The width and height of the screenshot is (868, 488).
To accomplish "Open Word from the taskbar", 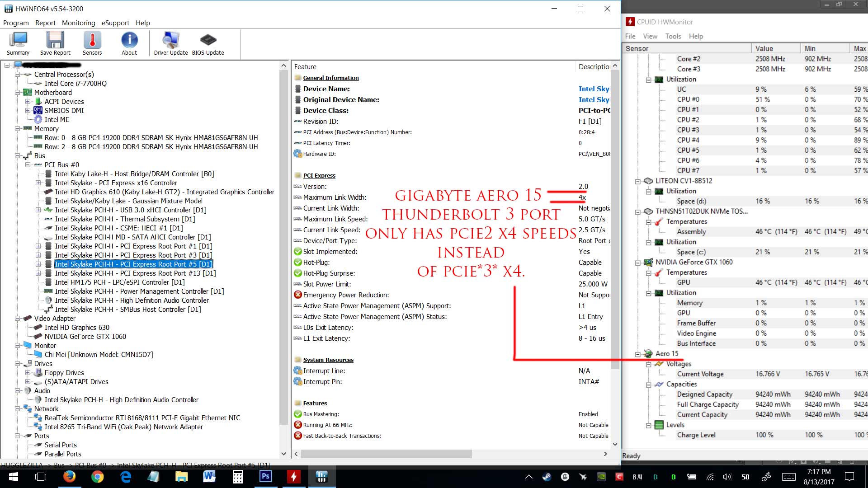I will click(209, 477).
